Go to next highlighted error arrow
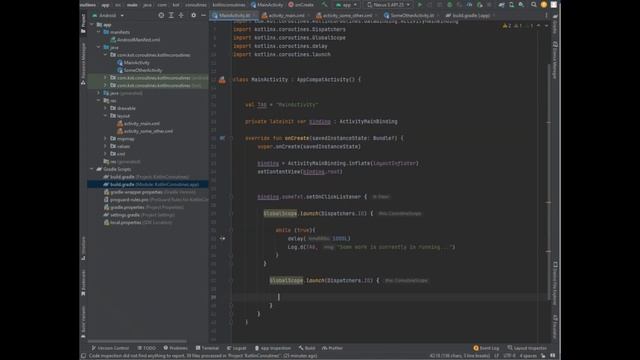Screen dimensions: 640x360 547,26
